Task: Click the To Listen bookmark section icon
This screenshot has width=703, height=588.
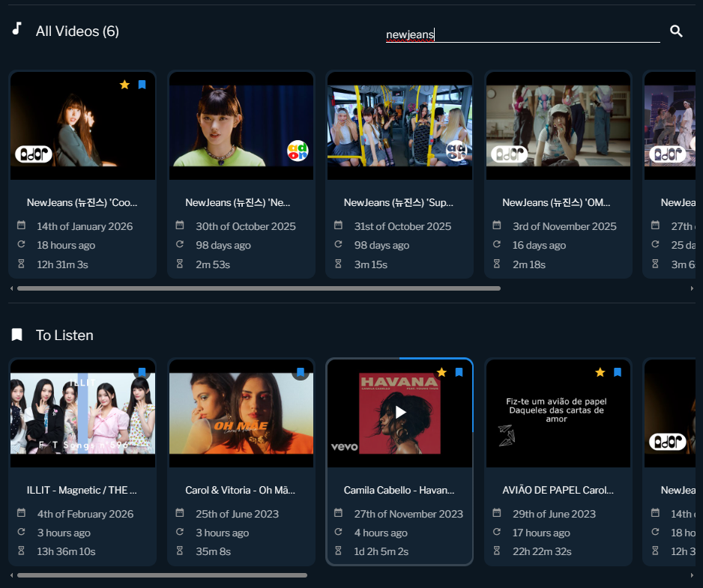Action: click(x=17, y=335)
